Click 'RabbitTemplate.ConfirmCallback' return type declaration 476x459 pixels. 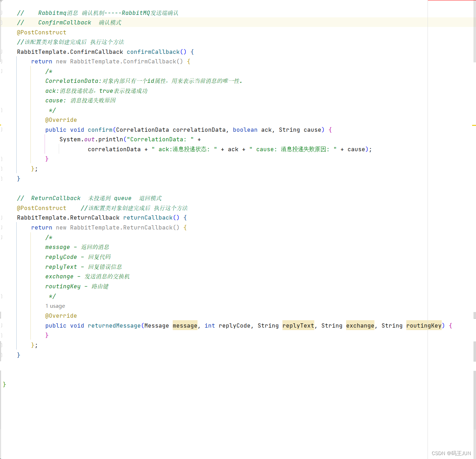70,52
